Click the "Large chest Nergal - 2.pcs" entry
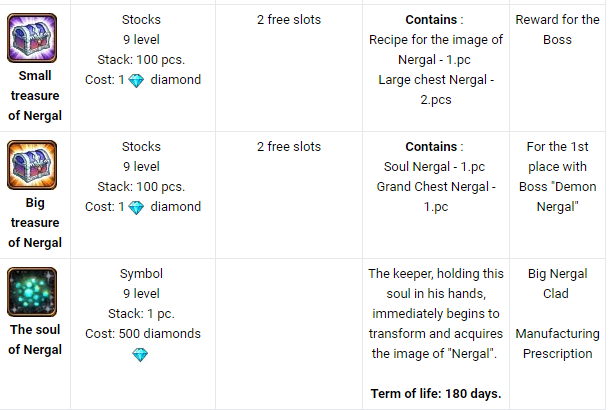This screenshot has height=410, width=609. click(435, 89)
